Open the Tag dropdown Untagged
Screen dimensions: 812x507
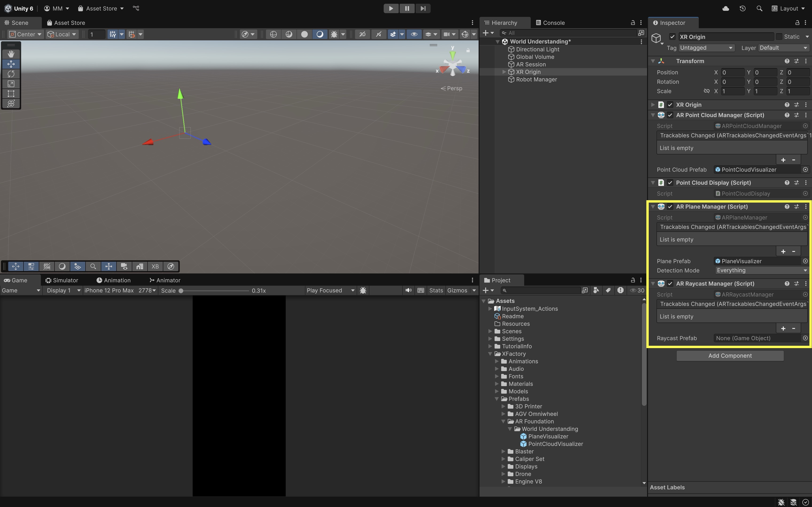coord(707,48)
